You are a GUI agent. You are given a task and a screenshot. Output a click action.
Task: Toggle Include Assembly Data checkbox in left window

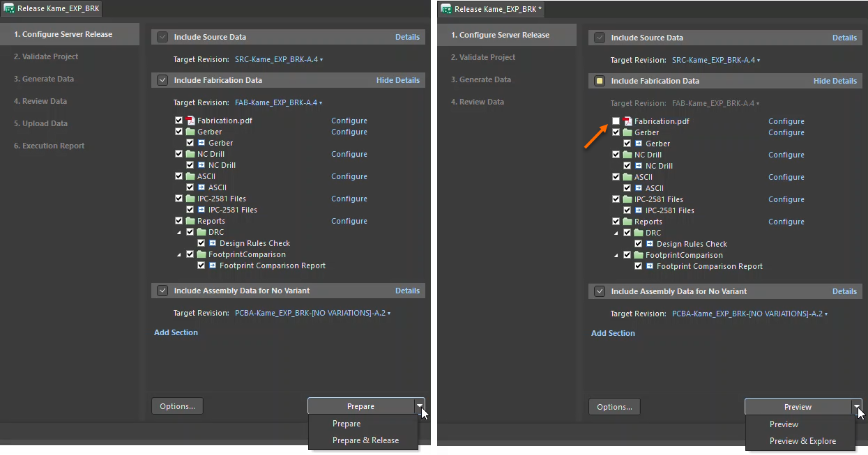(x=162, y=291)
